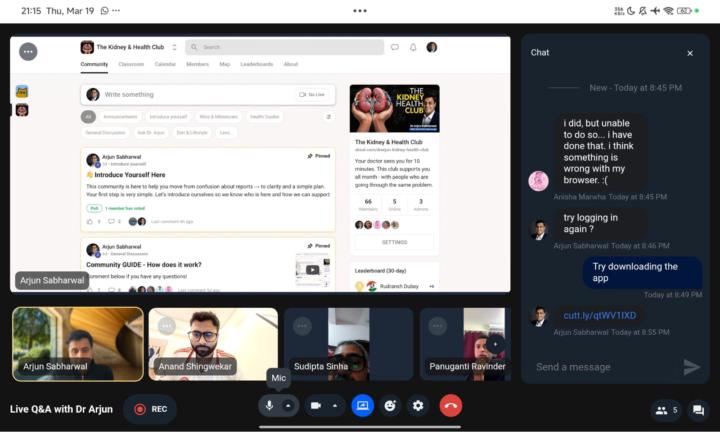Open options on Panuganti Ravinder tile
This screenshot has height=432, width=720.
pyautogui.click(x=437, y=326)
